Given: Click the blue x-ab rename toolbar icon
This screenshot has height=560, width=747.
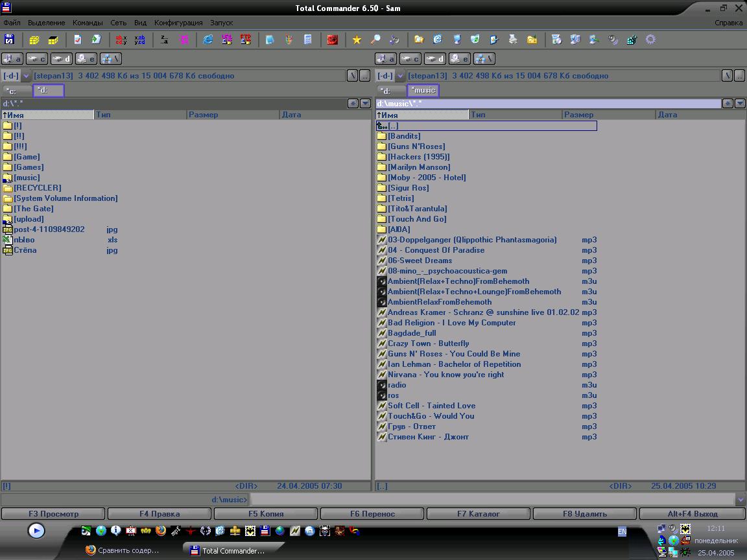Looking at the screenshot, I should tap(139, 40).
